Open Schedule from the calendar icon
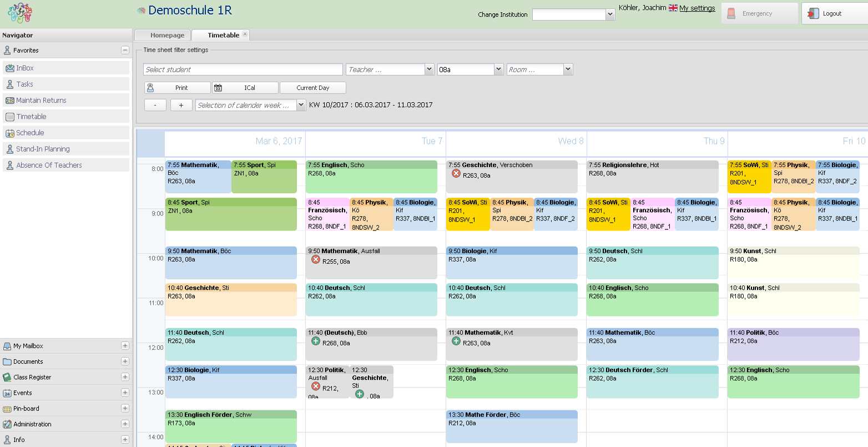This screenshot has height=447, width=868. pos(9,133)
